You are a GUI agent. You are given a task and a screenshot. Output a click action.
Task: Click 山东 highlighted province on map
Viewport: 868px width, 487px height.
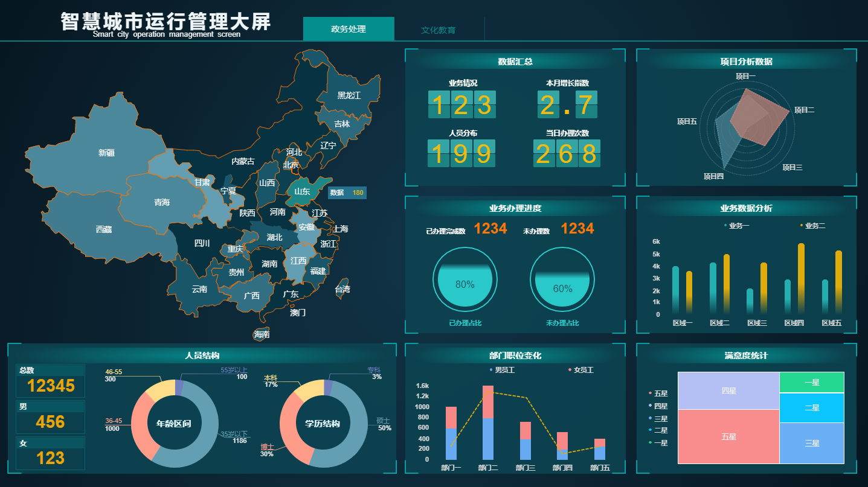click(x=302, y=191)
